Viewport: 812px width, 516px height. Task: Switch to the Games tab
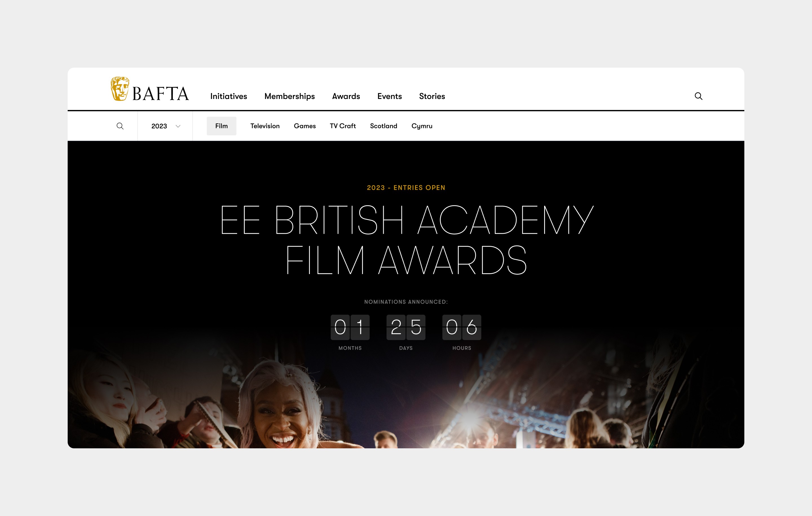(x=304, y=126)
